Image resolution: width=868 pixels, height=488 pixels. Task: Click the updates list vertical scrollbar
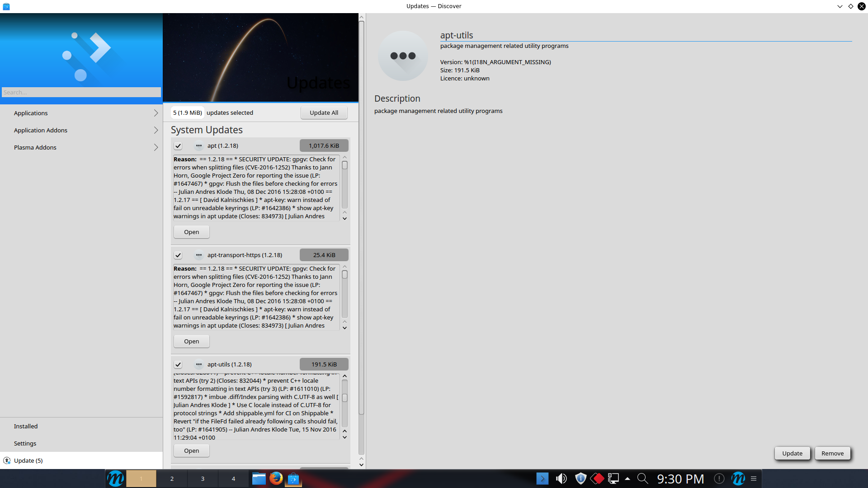pyautogui.click(x=361, y=217)
